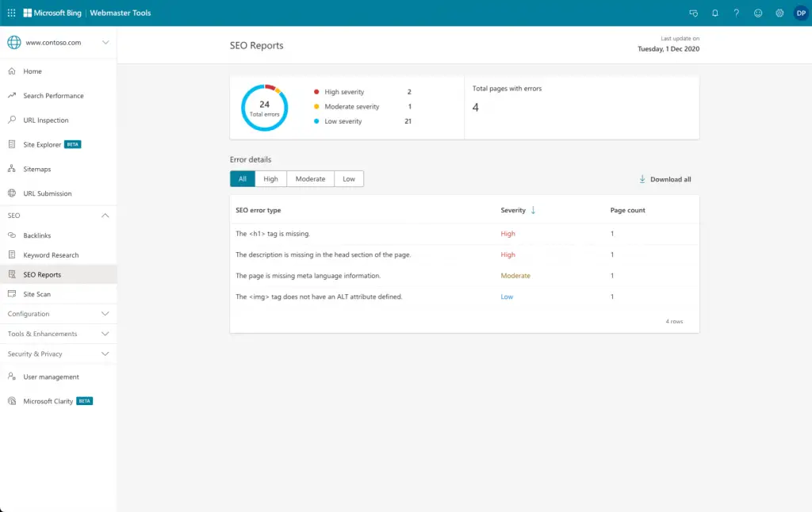Click the URL Submission globe icon
The width and height of the screenshot is (812, 512).
click(12, 193)
